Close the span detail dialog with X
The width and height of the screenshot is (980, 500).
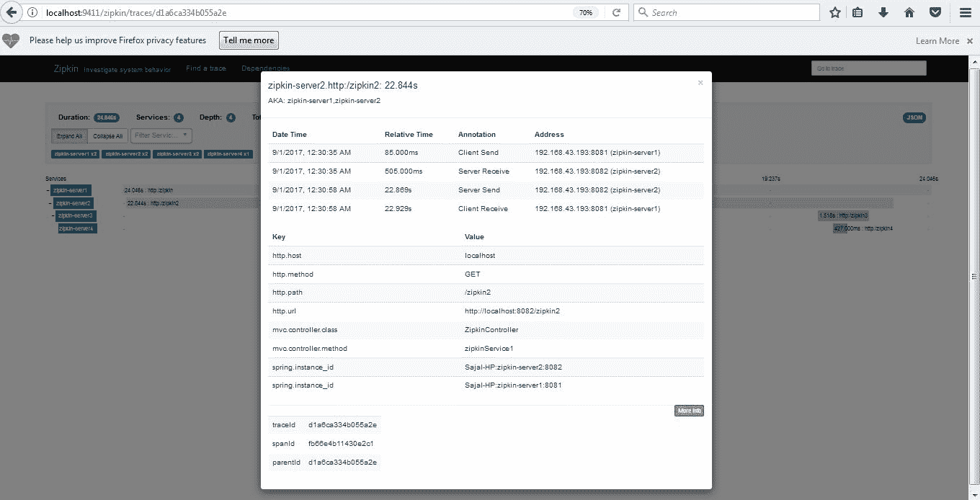(x=700, y=83)
